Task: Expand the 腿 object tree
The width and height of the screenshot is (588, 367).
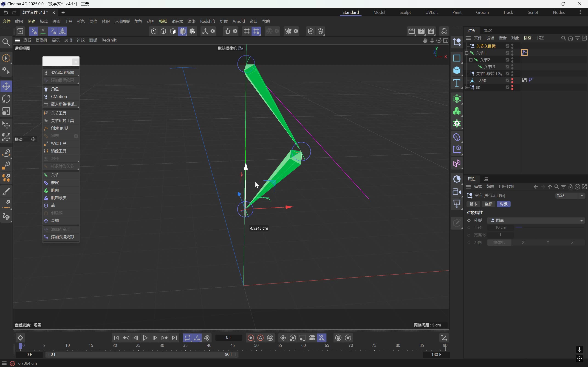Action: tap(467, 87)
